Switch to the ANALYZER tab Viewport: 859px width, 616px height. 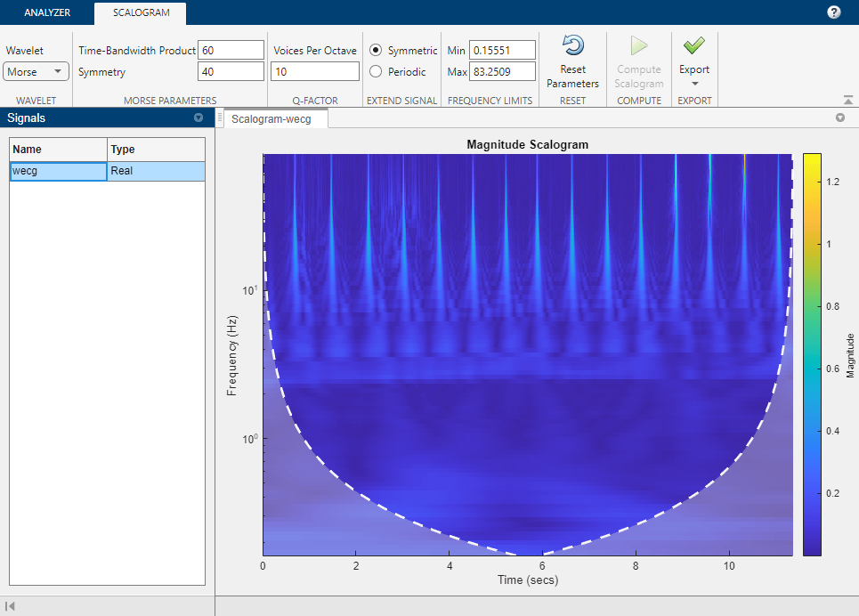pos(47,13)
